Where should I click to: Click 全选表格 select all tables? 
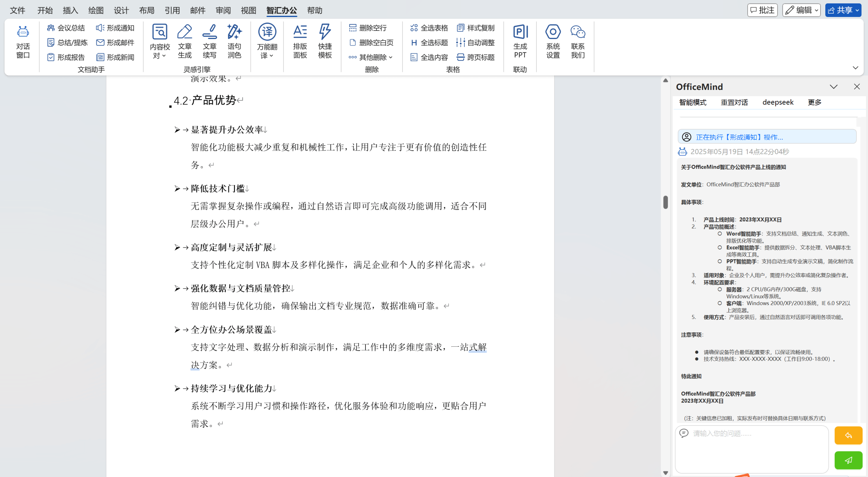(429, 28)
